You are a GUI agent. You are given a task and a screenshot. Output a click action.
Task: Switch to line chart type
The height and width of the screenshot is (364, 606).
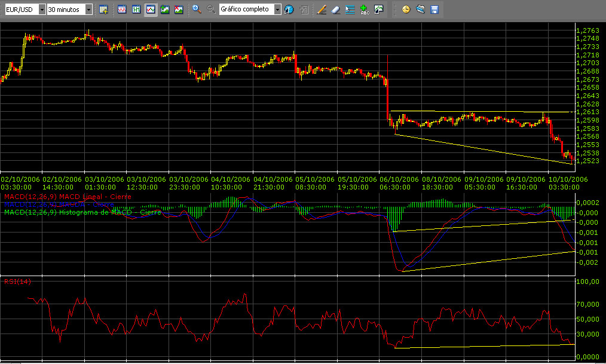[123, 10]
